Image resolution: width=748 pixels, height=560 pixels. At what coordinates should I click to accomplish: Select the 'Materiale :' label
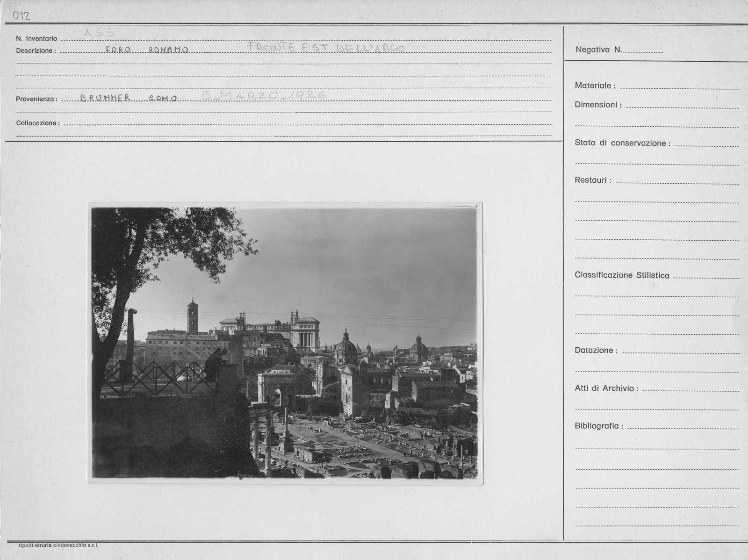coord(595,86)
